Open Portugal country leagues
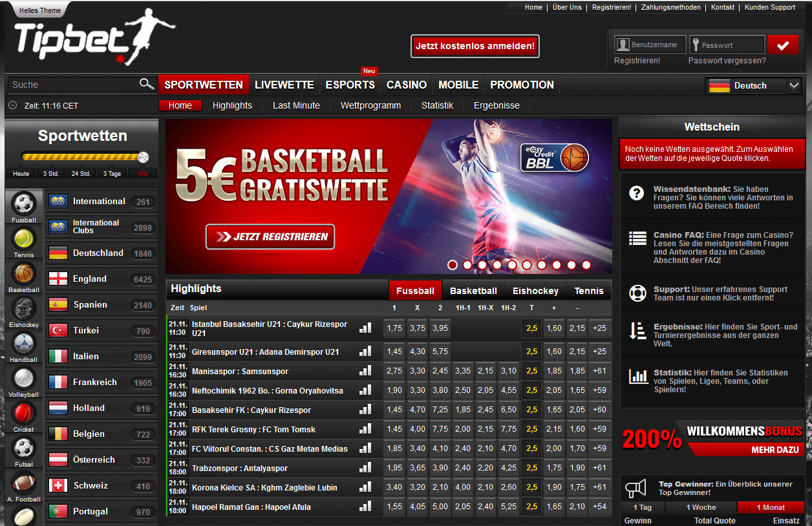The height and width of the screenshot is (526, 812). (101, 511)
